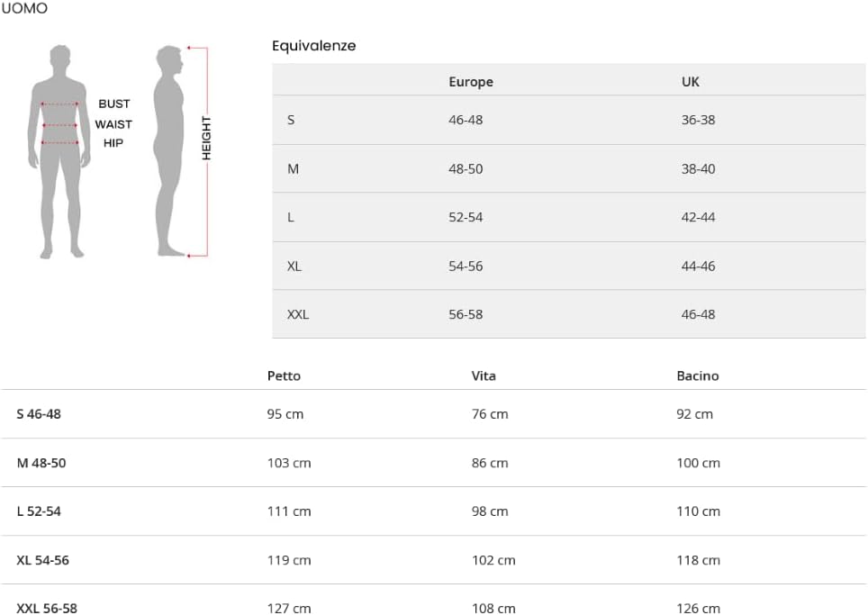Click the Vita column header
Screen dimensions: 868x615
484,376
